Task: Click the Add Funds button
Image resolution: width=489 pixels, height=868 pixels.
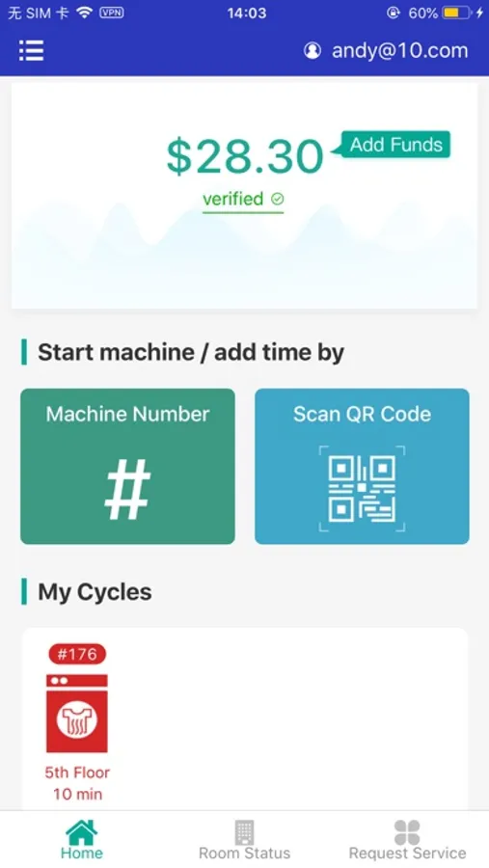Action: (x=395, y=145)
